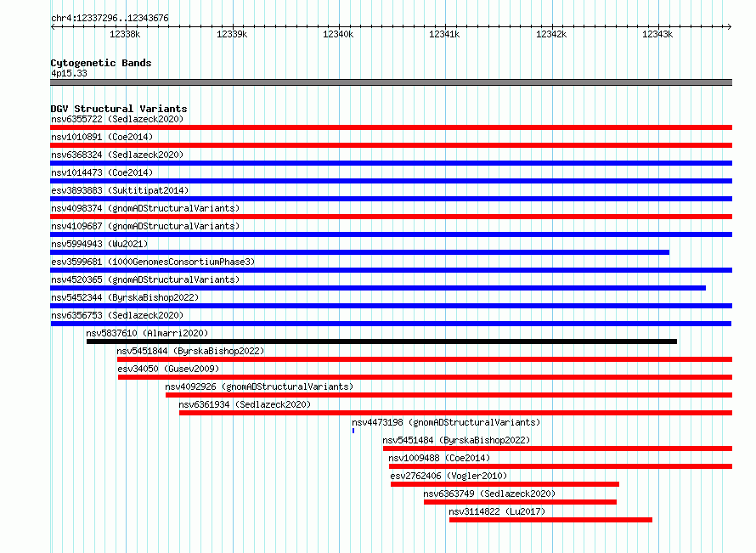Open nsv4098374 (gnomADStructuralVariants) label
This screenshot has height=553, width=756.
click(x=145, y=208)
